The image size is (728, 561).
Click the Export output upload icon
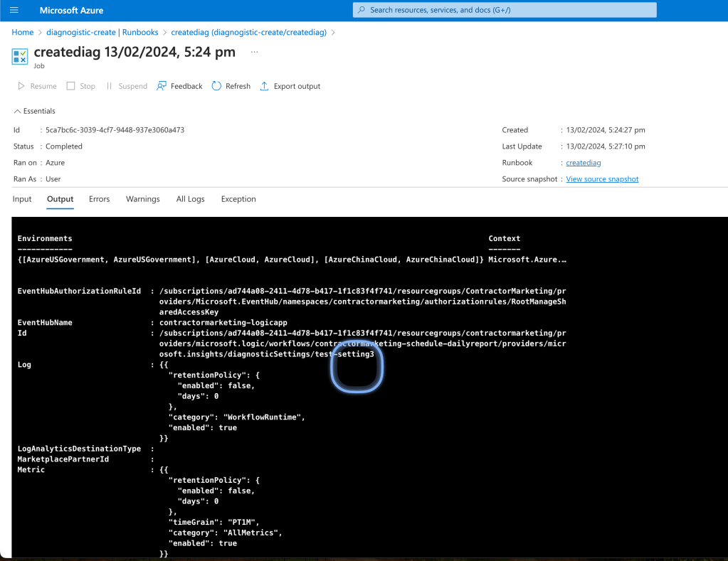[264, 86]
